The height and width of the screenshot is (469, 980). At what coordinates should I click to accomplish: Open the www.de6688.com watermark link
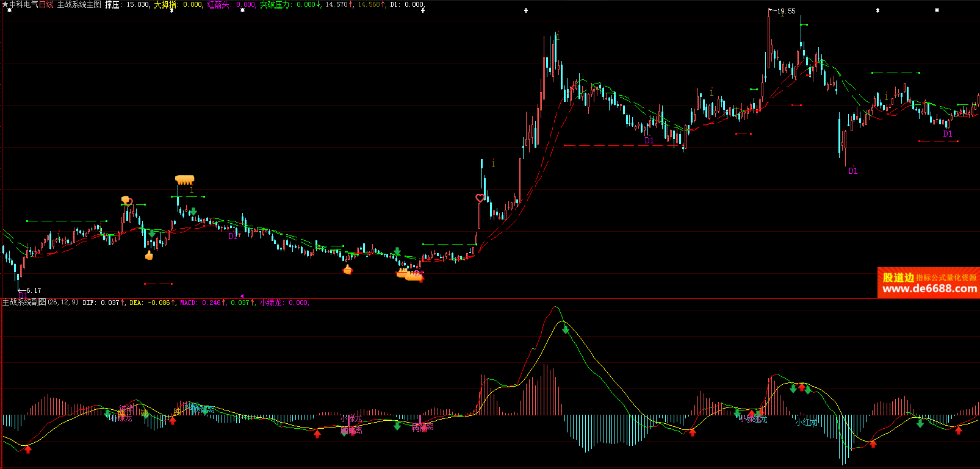tap(929, 289)
